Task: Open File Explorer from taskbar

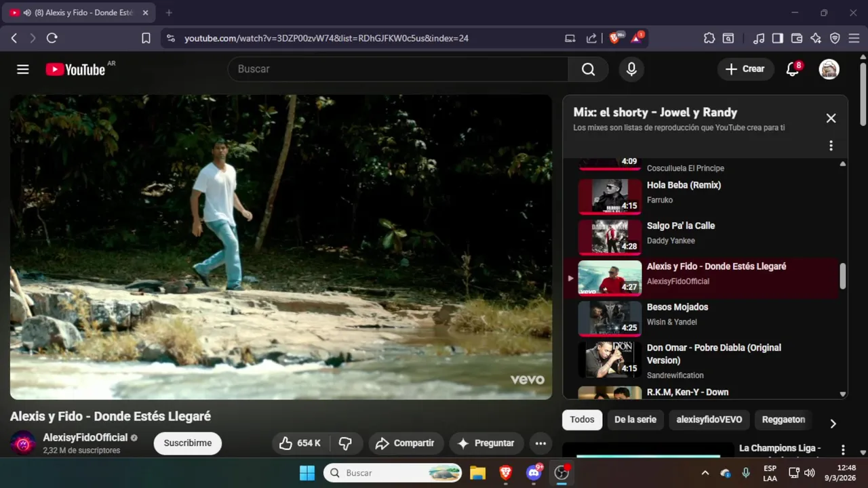Action: [x=478, y=472]
